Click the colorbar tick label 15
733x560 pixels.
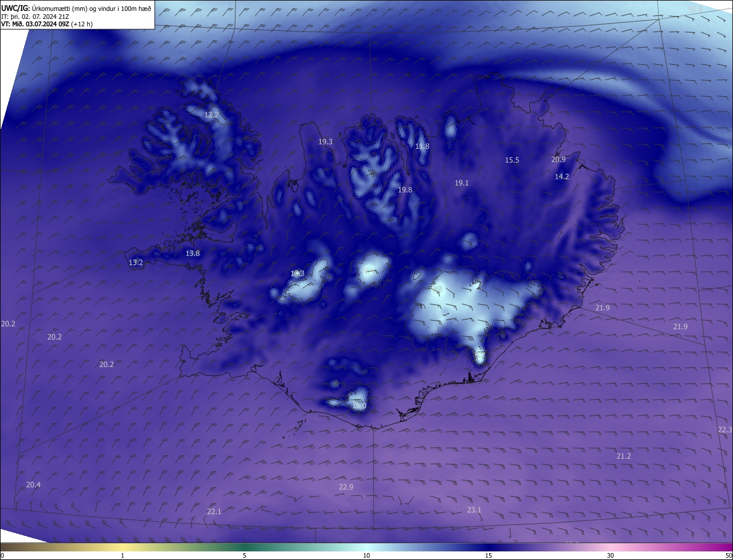click(x=488, y=555)
